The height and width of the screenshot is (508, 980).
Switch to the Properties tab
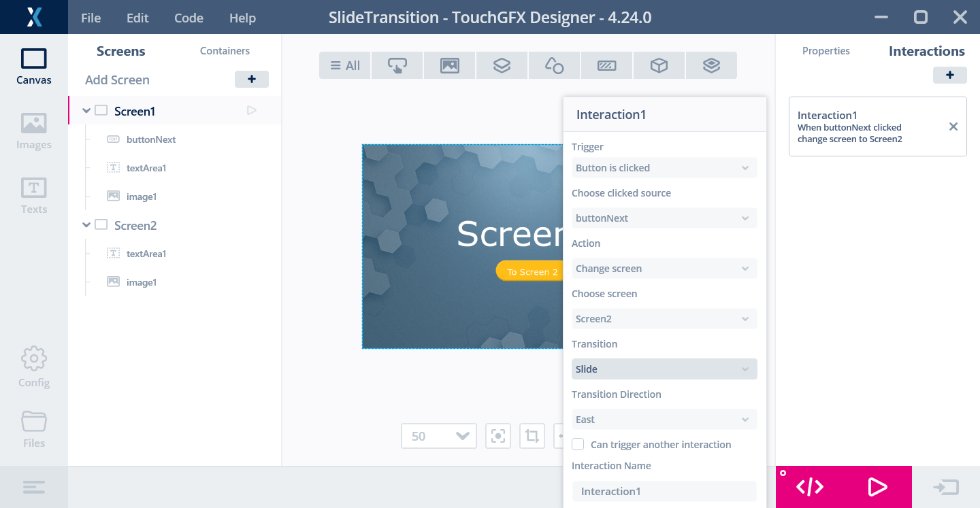click(x=826, y=51)
